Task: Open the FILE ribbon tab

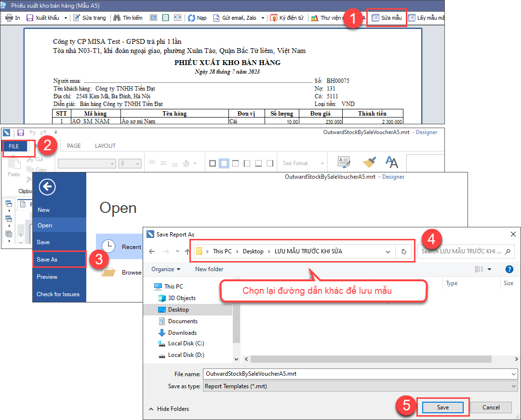Action: pos(14,146)
